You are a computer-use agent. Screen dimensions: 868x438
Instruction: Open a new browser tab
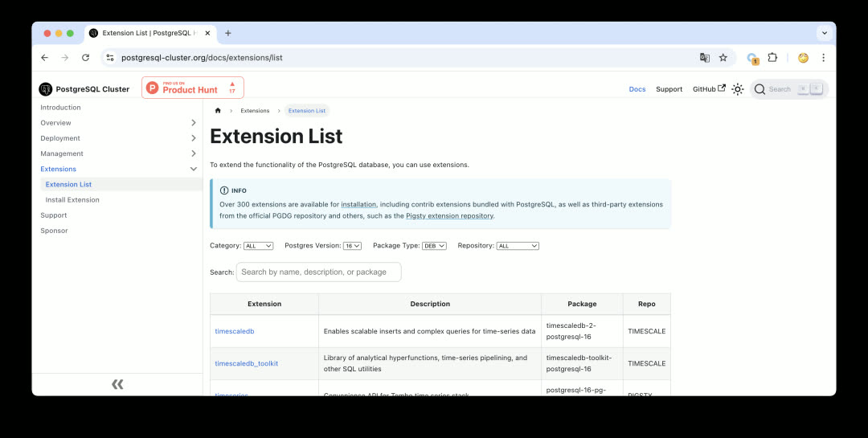[228, 33]
